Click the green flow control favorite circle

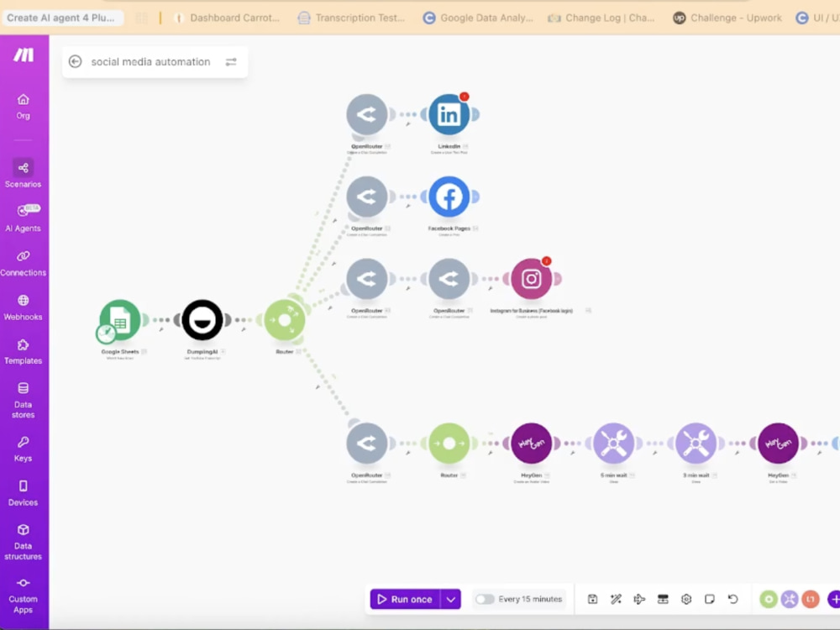pyautogui.click(x=769, y=599)
